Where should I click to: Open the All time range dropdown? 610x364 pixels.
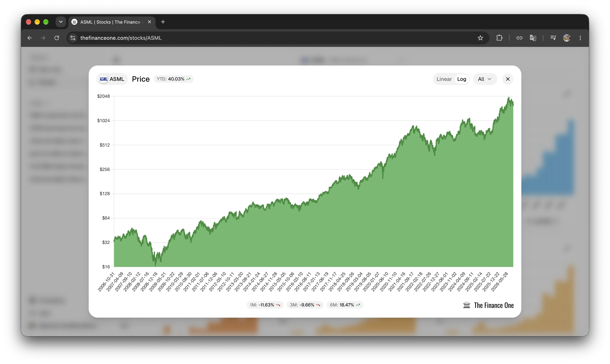click(485, 79)
